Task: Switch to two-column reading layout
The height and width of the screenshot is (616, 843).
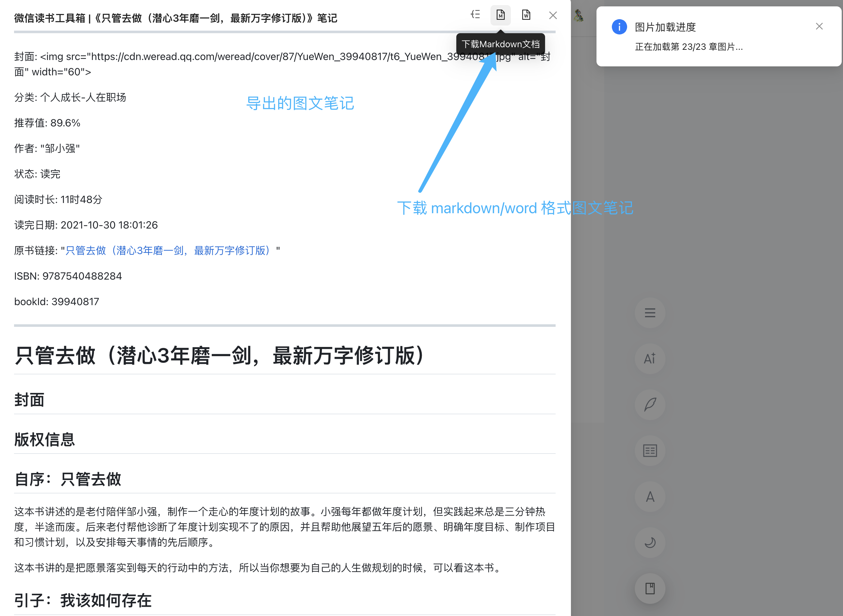Action: [650, 451]
